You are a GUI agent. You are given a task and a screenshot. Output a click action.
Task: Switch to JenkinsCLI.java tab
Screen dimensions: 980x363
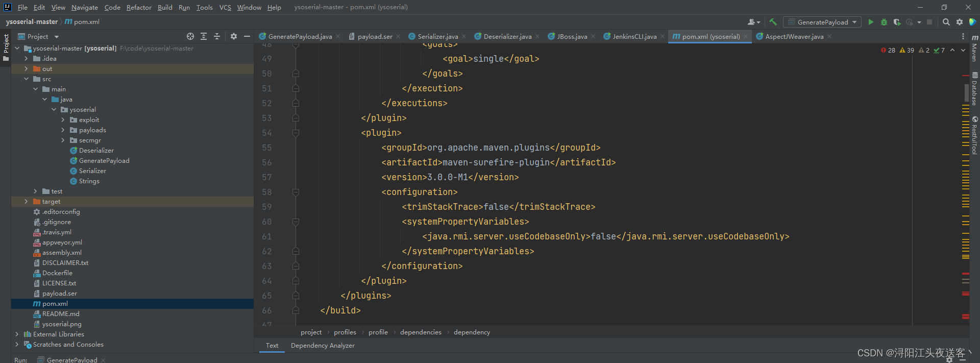point(634,36)
